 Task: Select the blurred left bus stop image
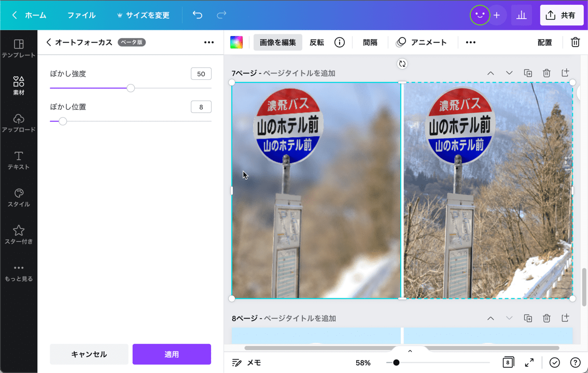click(x=316, y=190)
